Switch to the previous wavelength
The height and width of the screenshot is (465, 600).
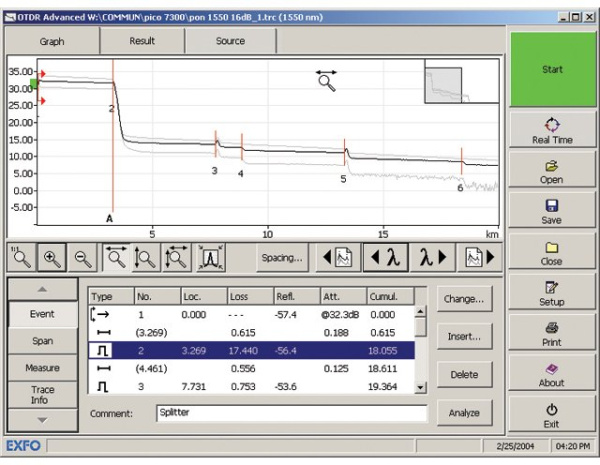[x=383, y=258]
